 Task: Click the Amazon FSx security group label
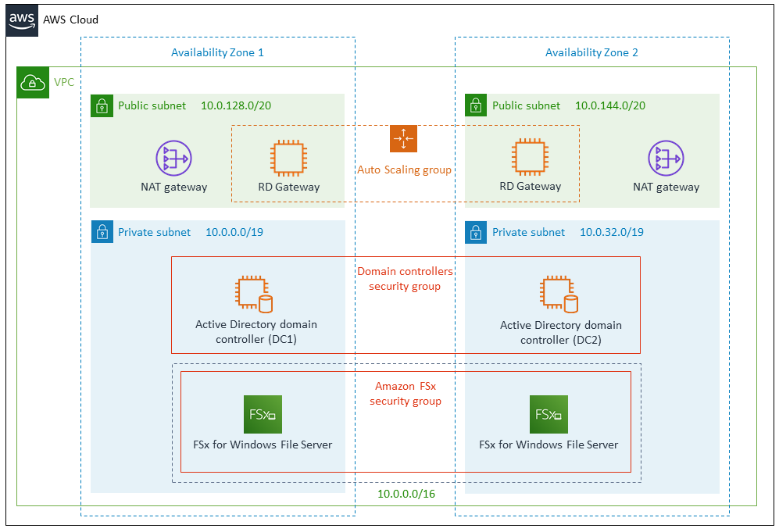[x=405, y=394]
